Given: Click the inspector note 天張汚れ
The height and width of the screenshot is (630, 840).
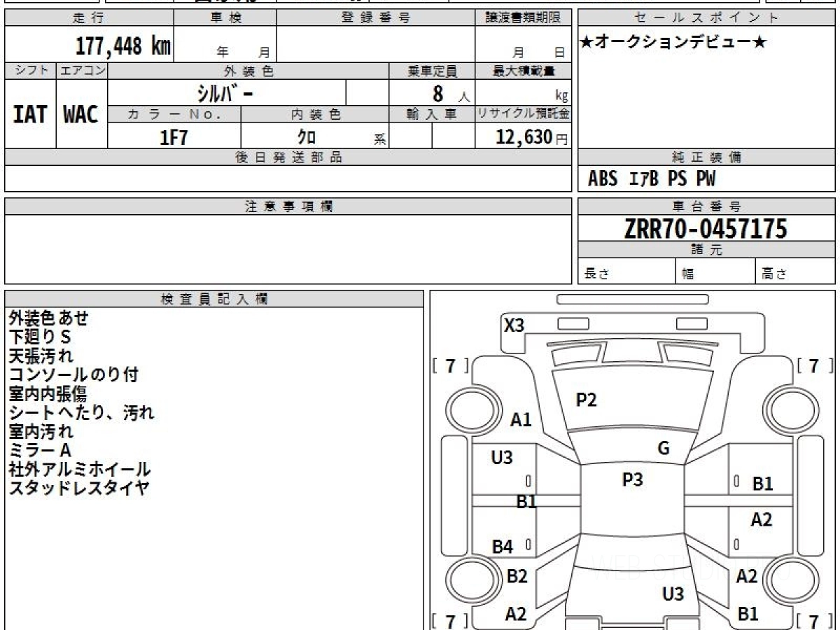Looking at the screenshot, I should point(41,356).
